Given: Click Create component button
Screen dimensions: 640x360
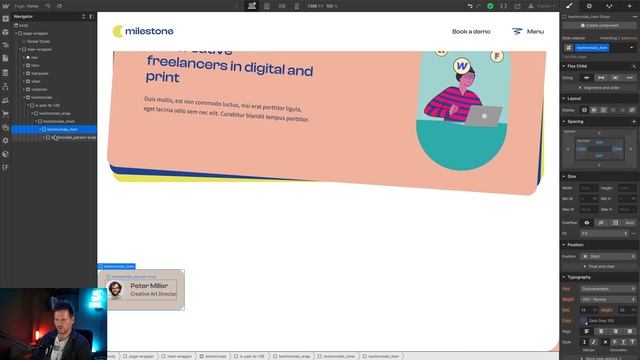Looking at the screenshot, I should tap(599, 25).
